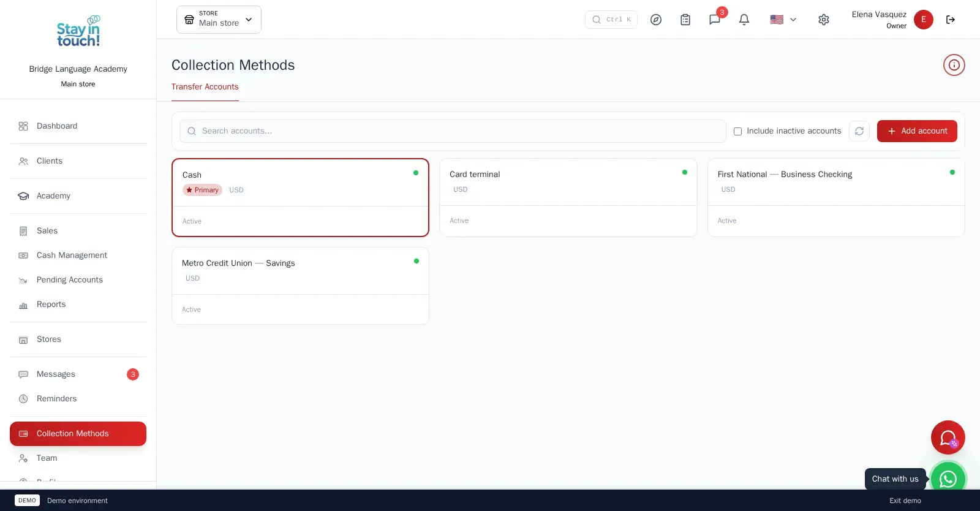Select the Cash account card
The image size is (980, 511).
[x=300, y=197]
